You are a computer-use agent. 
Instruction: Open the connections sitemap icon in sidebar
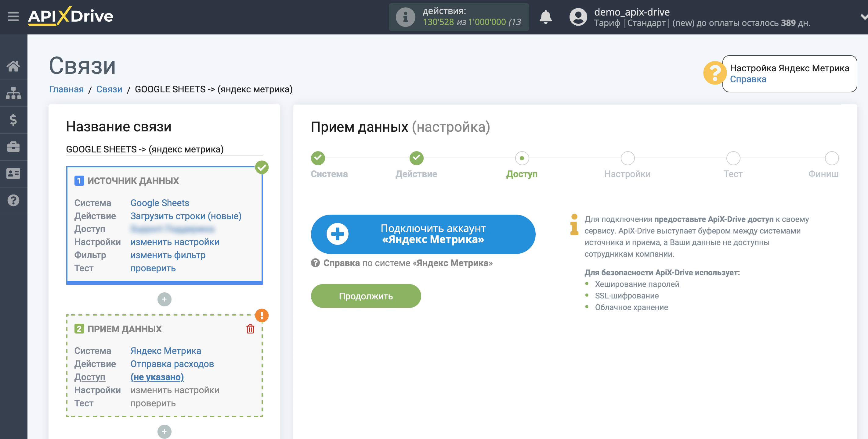click(x=13, y=93)
